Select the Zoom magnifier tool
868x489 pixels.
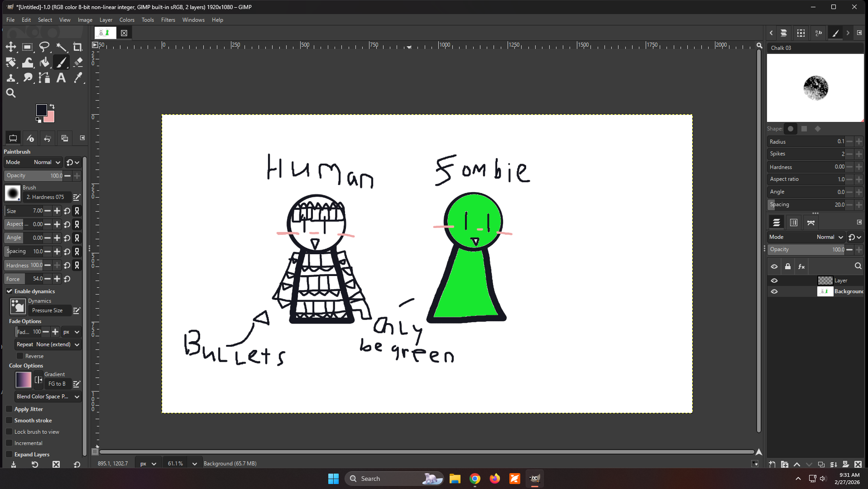(x=11, y=93)
